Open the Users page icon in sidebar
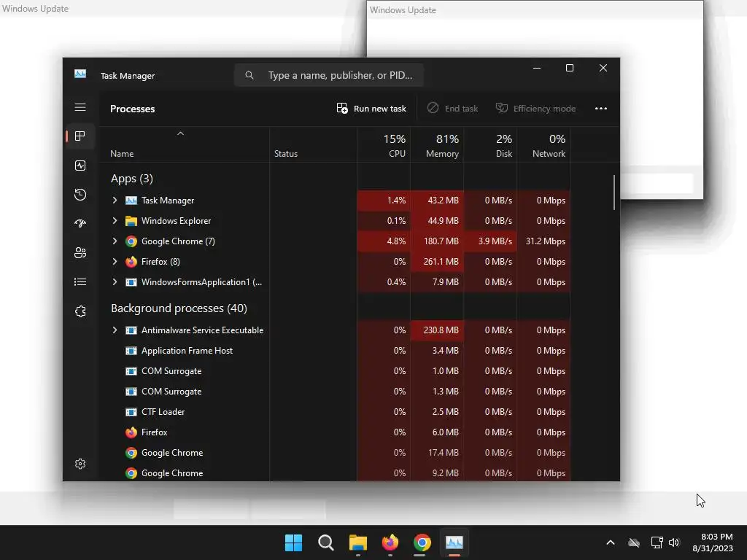The height and width of the screenshot is (560, 747). tap(80, 253)
